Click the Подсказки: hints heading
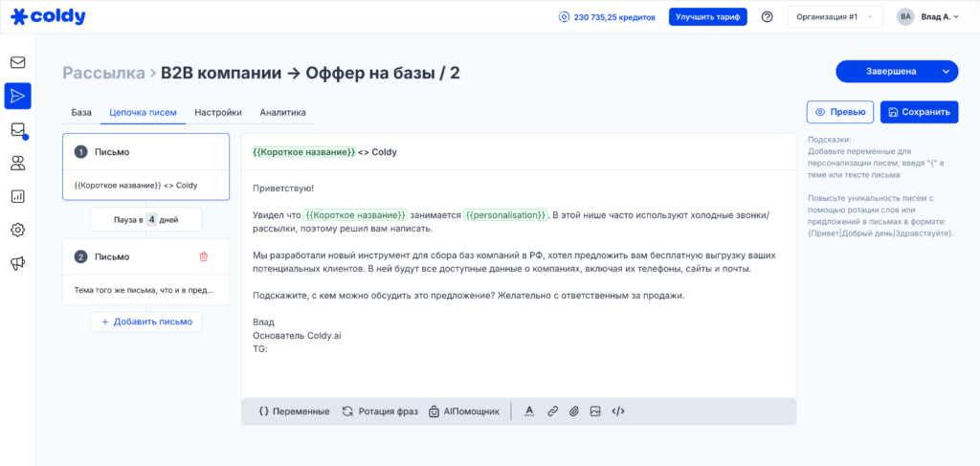This screenshot has width=980, height=466. pyautogui.click(x=830, y=141)
